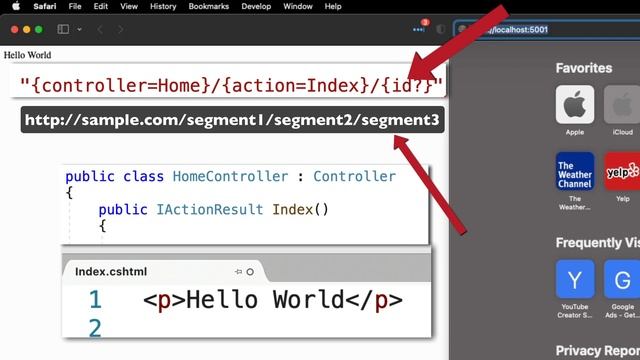The image size is (640, 360).
Task: Click the <p>Hello World</p> code line
Action: [x=273, y=300]
